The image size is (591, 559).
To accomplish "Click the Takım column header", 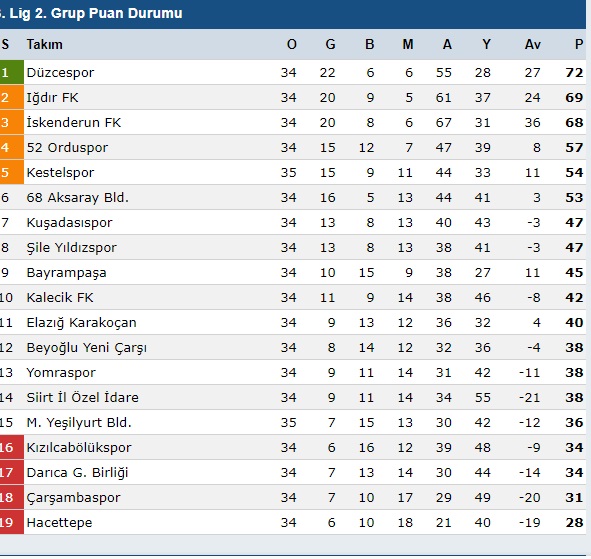I will click(44, 44).
